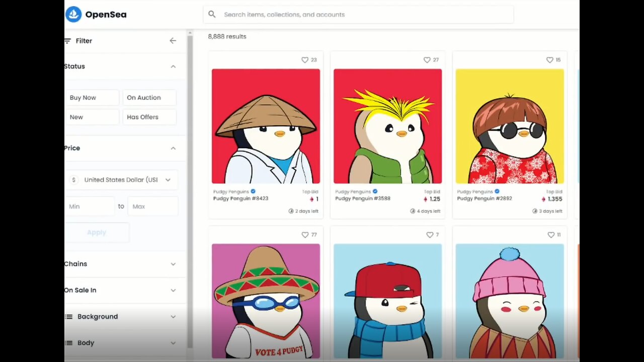Click '4 days left' on #3588
Image resolution: width=644 pixels, height=362 pixels.
point(429,211)
